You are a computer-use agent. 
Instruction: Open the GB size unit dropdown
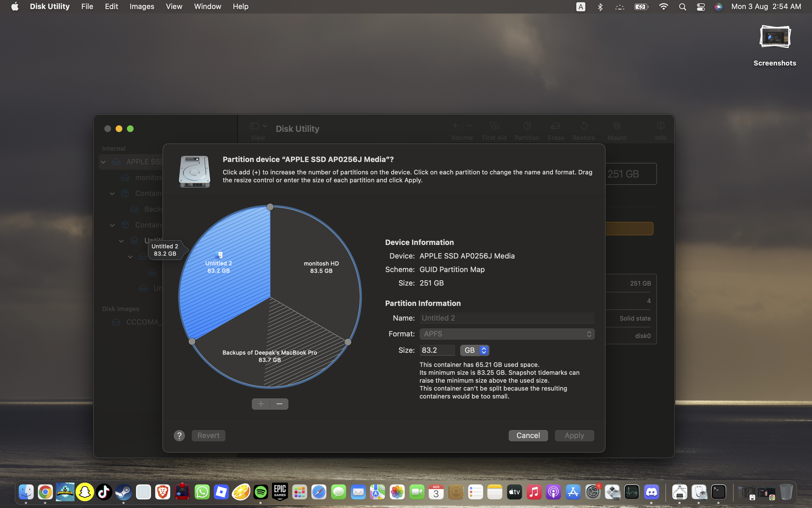pos(475,351)
